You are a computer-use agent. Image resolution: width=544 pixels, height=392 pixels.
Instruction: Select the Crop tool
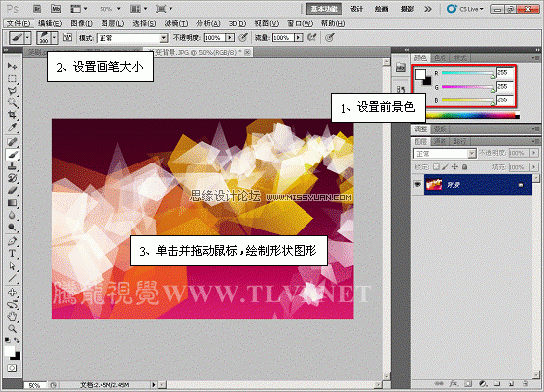[12, 114]
